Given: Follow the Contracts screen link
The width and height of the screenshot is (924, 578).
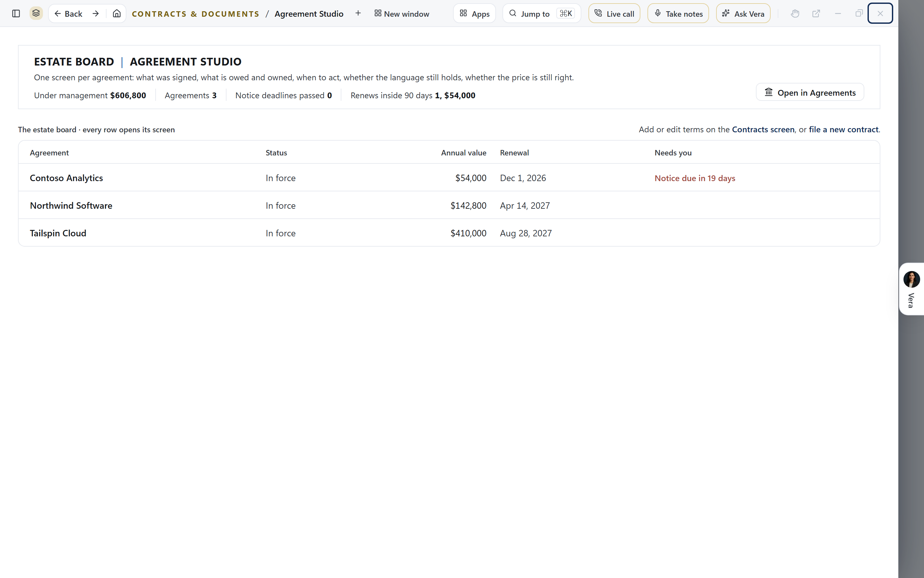Looking at the screenshot, I should (763, 130).
